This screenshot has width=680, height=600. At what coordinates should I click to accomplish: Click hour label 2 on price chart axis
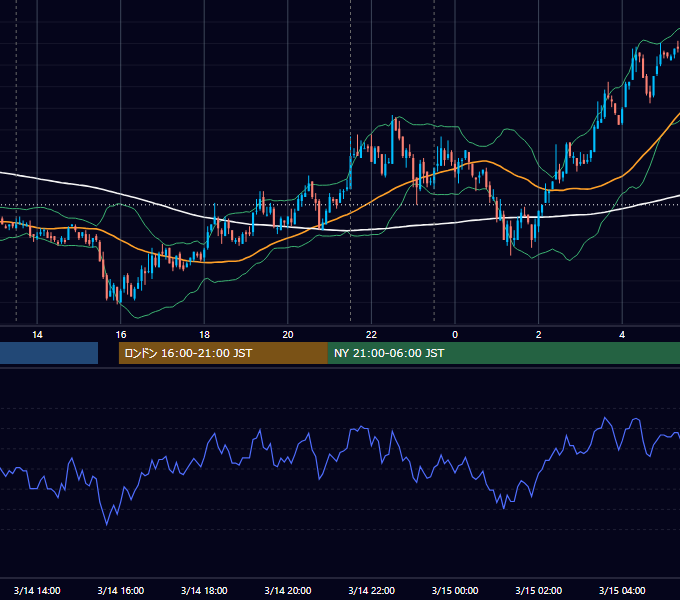pos(539,335)
